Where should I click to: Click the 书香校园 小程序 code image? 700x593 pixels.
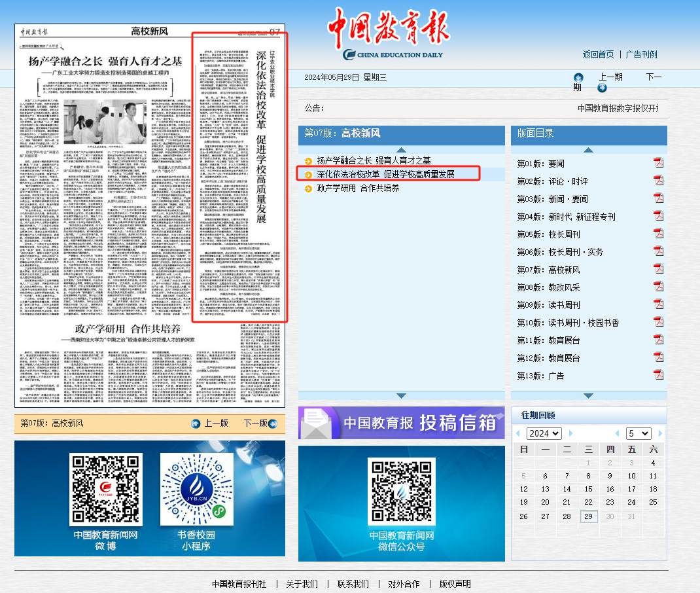[197, 489]
